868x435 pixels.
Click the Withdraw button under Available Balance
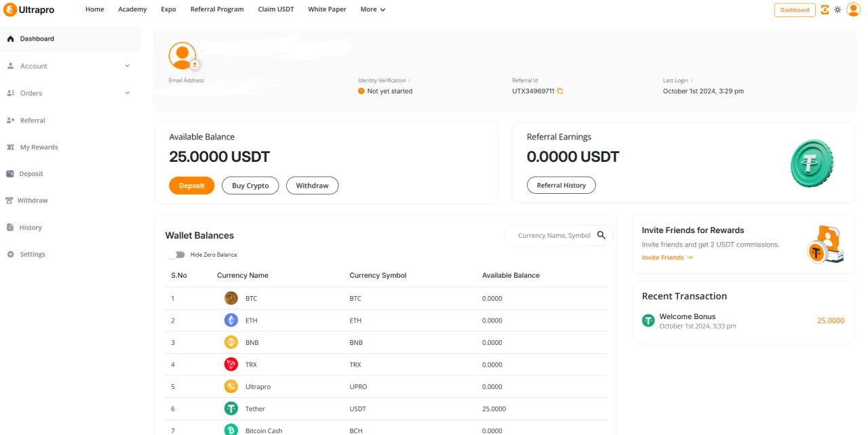[312, 186]
